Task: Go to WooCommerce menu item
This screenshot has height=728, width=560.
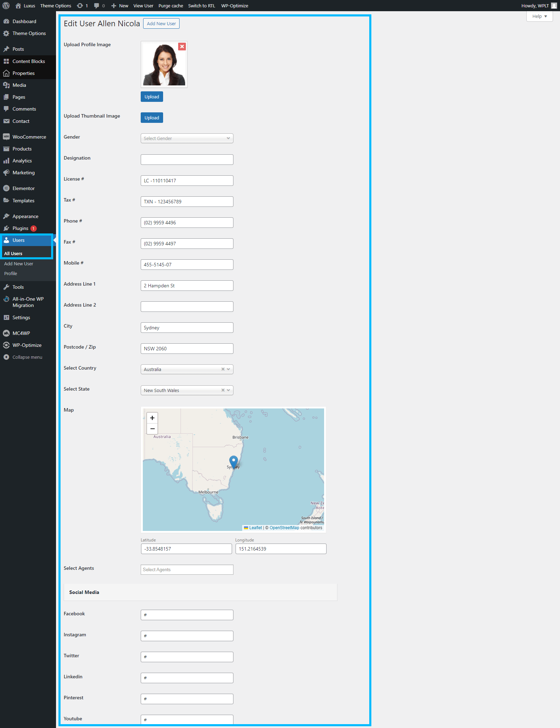Action: click(x=29, y=137)
